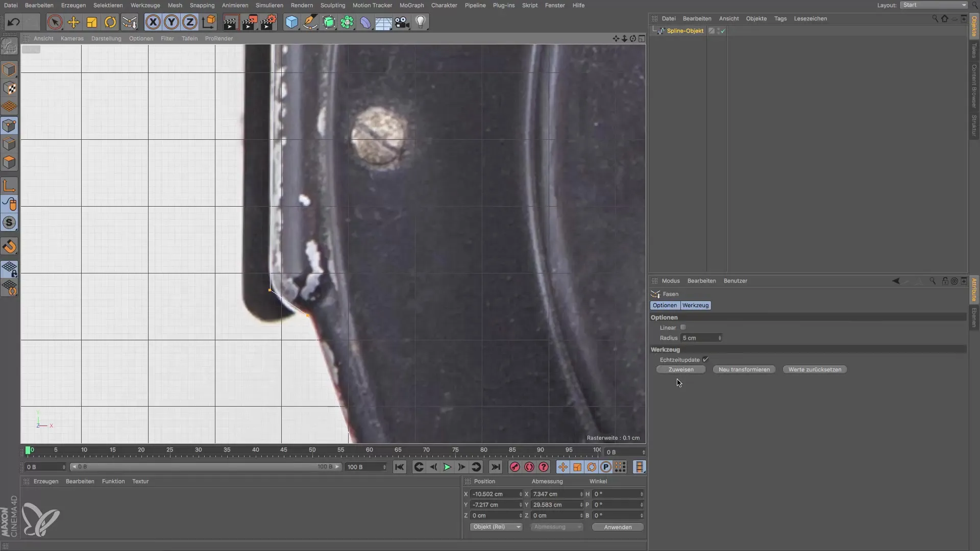980x551 pixels.
Task: Render the active view
Action: (x=231, y=22)
